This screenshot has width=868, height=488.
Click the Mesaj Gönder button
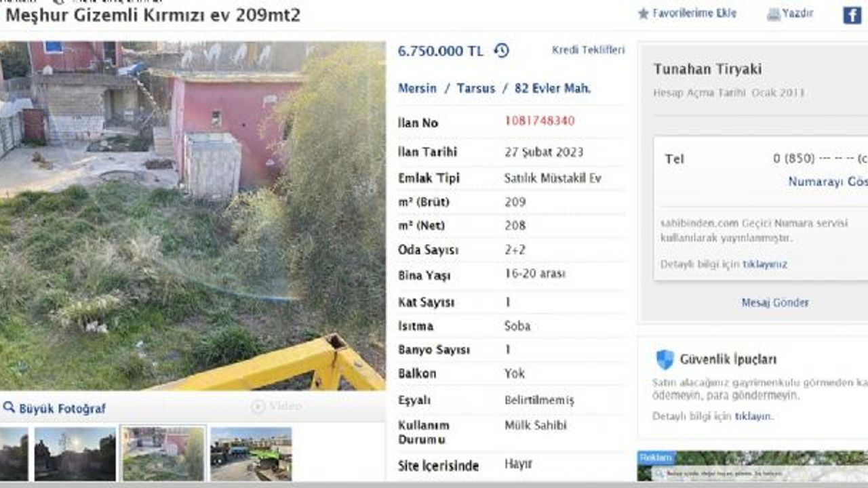pos(775,303)
